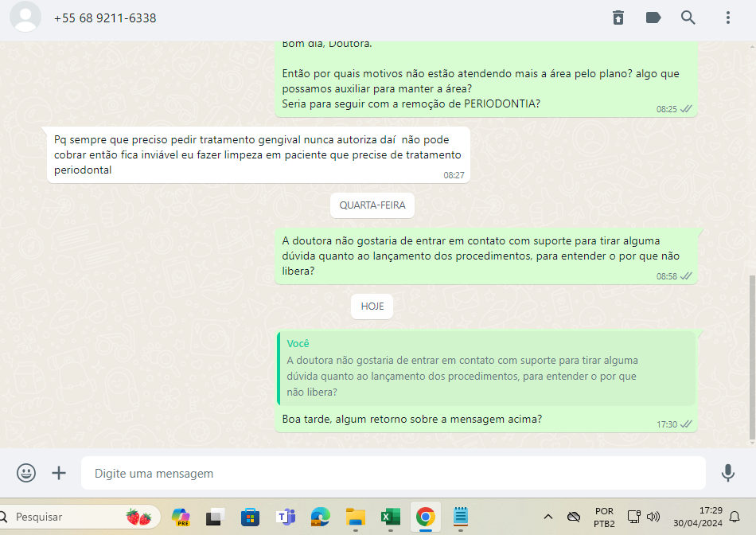Select the 'Boa tarde, algum retorno' message text
This screenshot has height=535, width=756.
point(411,419)
